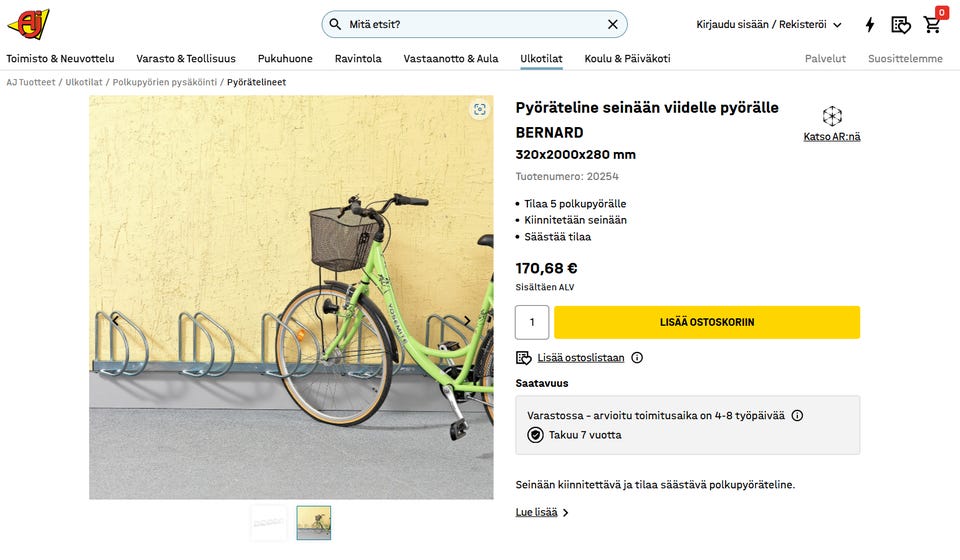
Task: Open the shopping list icon in header
Action: click(901, 25)
